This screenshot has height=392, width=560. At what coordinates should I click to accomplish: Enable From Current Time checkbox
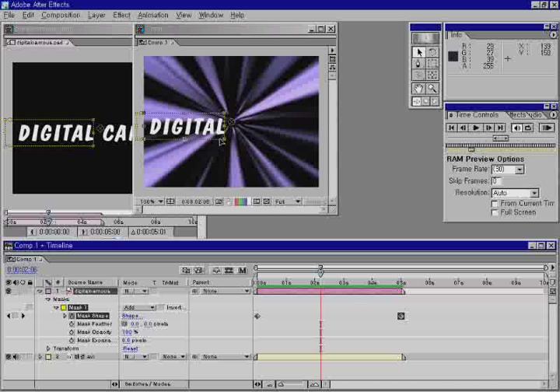[x=495, y=204]
